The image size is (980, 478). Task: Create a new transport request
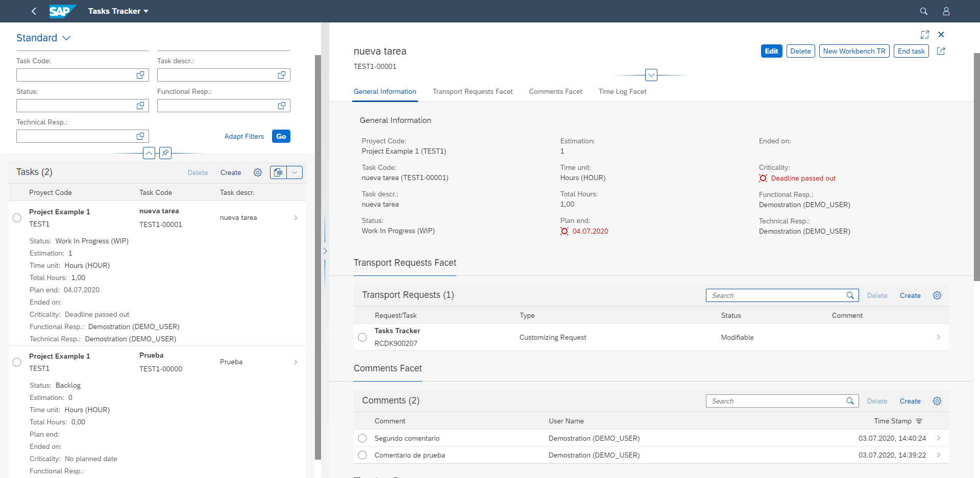click(910, 295)
